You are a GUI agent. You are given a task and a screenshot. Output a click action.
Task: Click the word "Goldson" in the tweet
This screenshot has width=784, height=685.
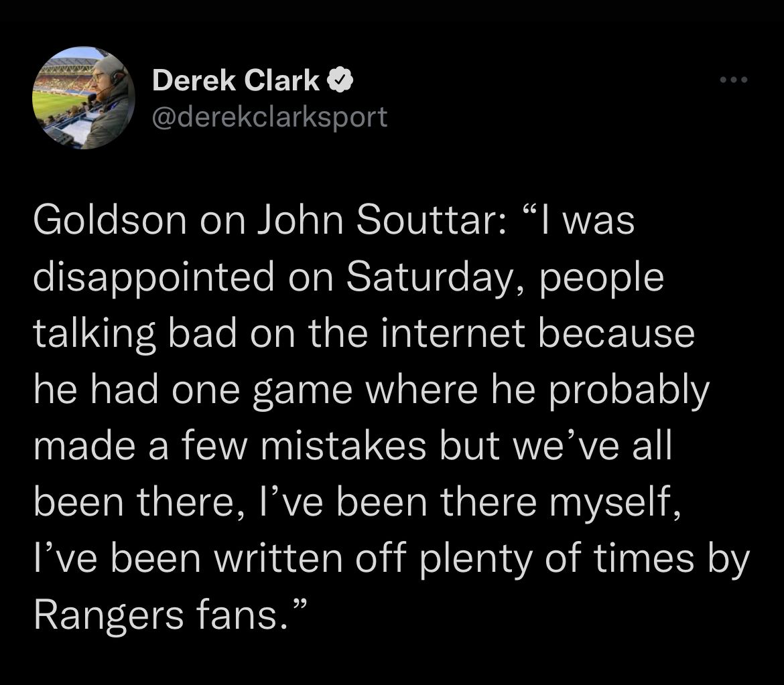[x=110, y=220]
